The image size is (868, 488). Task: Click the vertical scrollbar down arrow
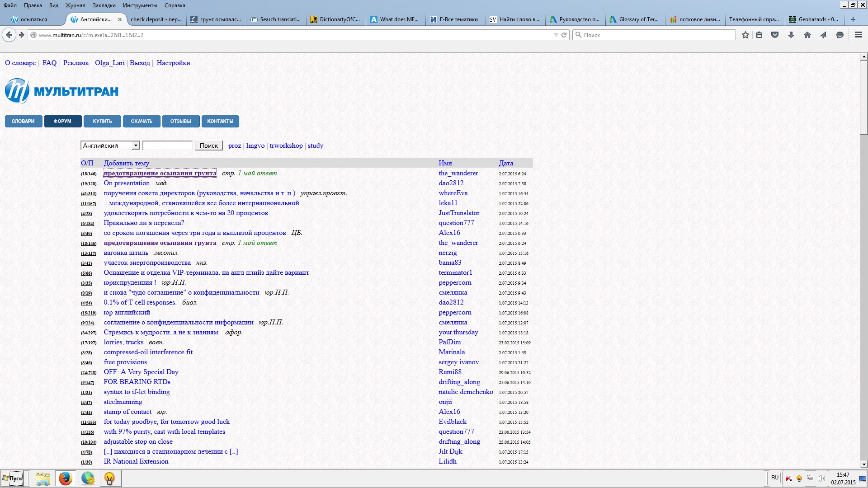coord(864,464)
